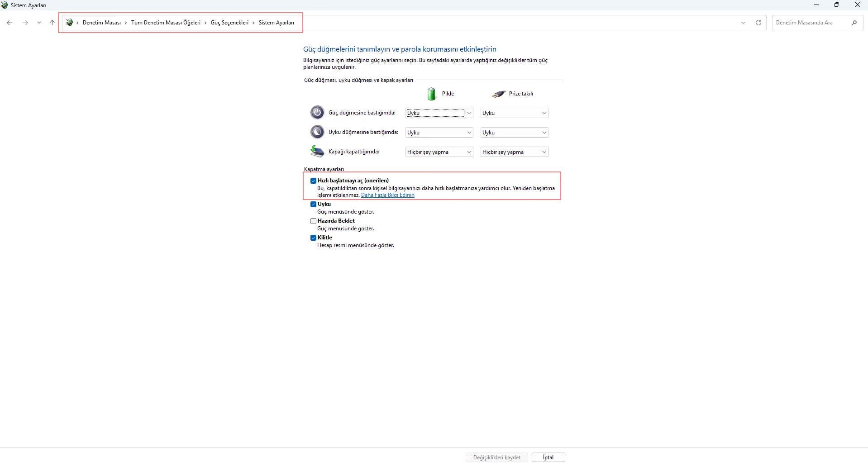
Task: Click the search magnifier icon
Action: coord(854,23)
